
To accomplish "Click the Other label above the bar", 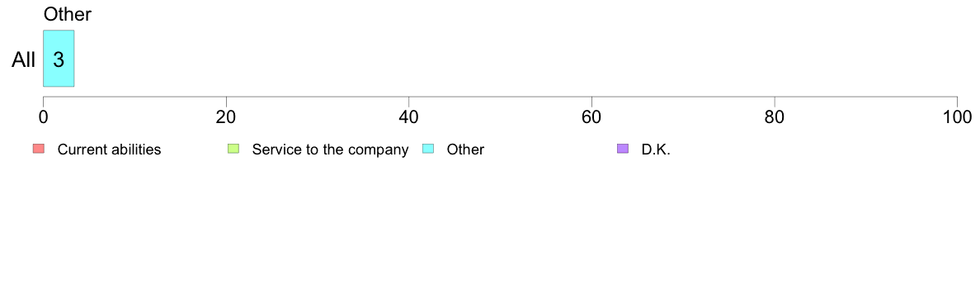I will pos(68,14).
